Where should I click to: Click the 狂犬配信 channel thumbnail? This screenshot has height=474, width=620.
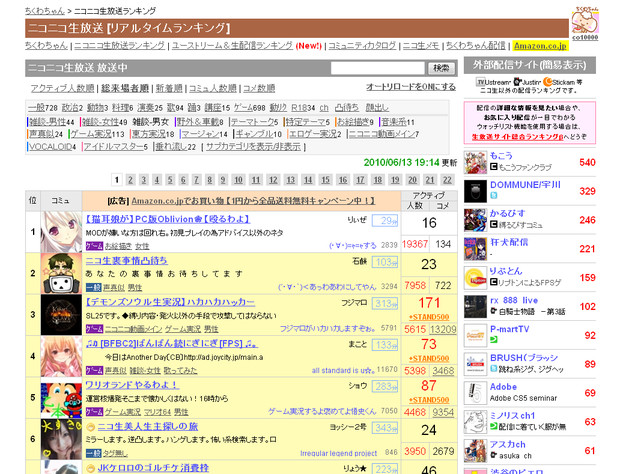coord(475,249)
